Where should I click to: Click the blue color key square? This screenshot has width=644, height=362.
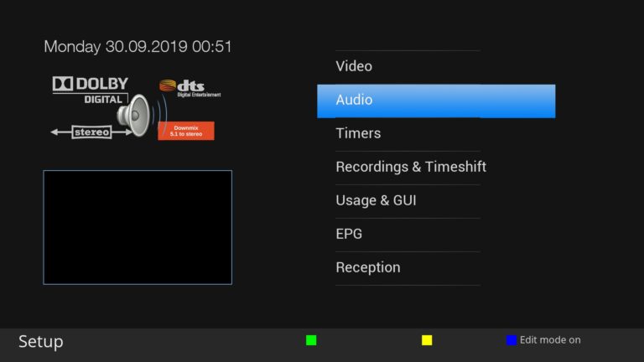tap(512, 340)
